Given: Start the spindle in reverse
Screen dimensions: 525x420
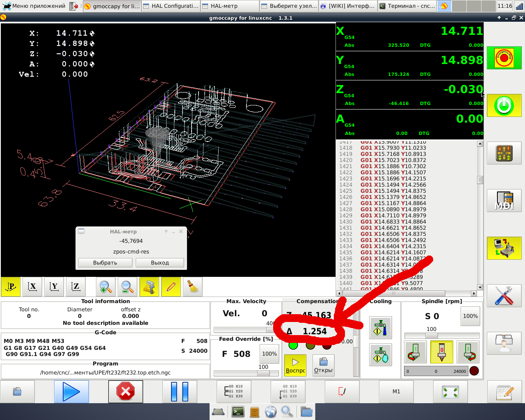Looking at the screenshot, I should 415,352.
